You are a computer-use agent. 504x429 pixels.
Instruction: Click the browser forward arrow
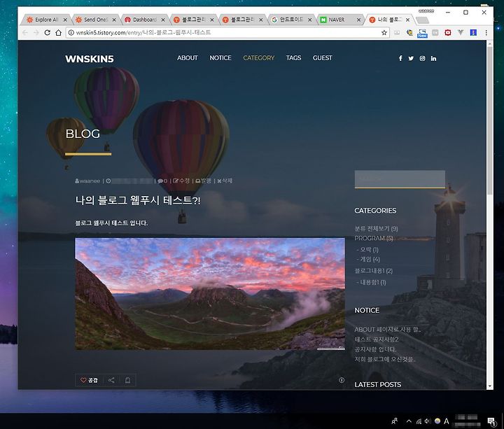click(36, 32)
